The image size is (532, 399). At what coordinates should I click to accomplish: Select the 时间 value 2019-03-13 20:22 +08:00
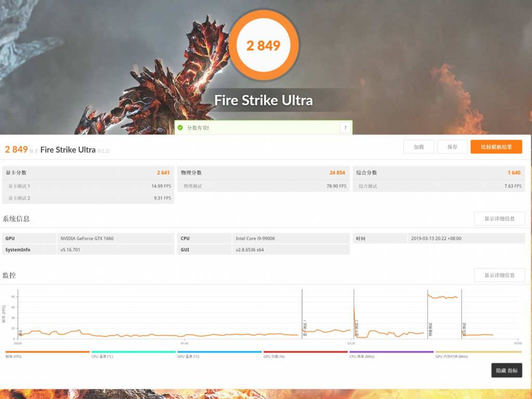pyautogui.click(x=436, y=238)
